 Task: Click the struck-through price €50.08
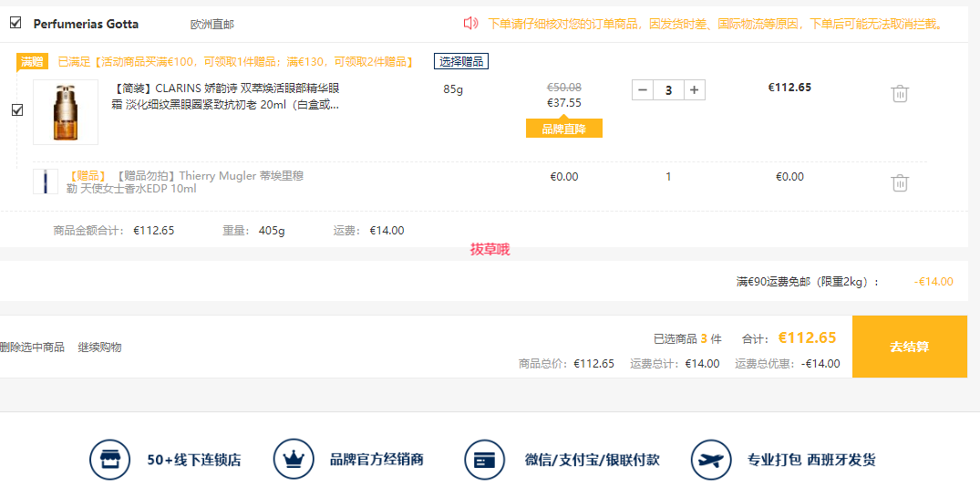click(x=563, y=88)
